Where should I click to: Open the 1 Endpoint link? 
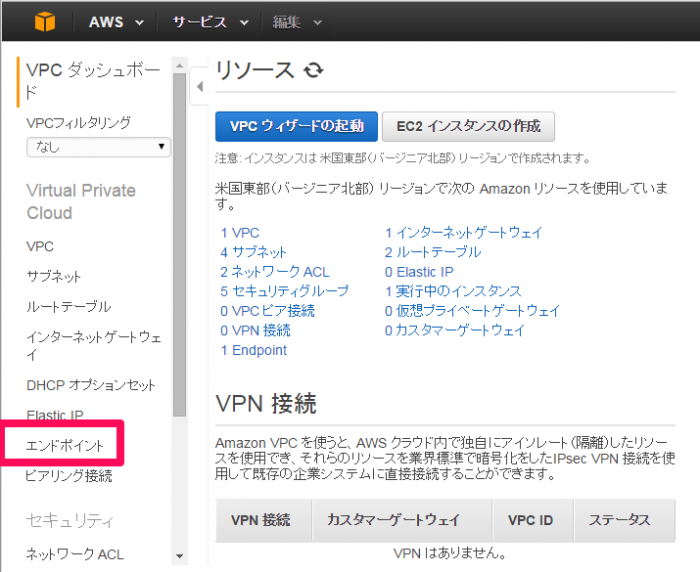pyautogui.click(x=254, y=350)
